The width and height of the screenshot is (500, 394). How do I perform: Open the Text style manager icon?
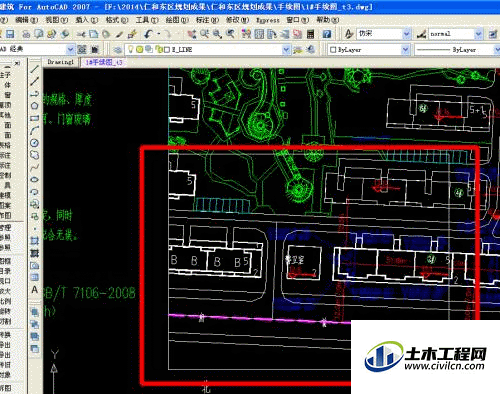pyautogui.click(x=349, y=34)
